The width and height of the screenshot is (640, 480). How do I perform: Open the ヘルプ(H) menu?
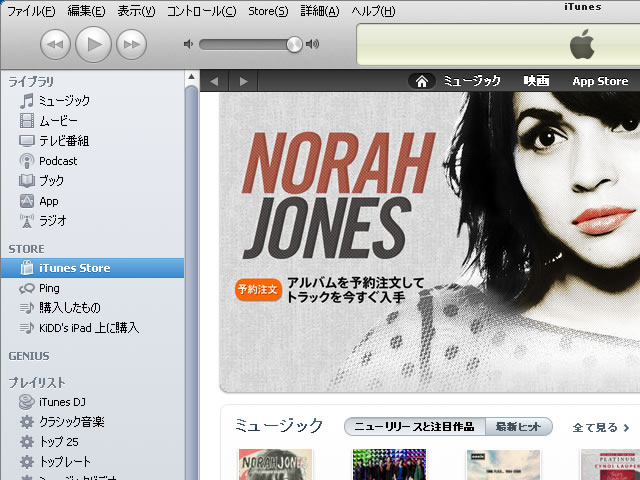point(373,11)
